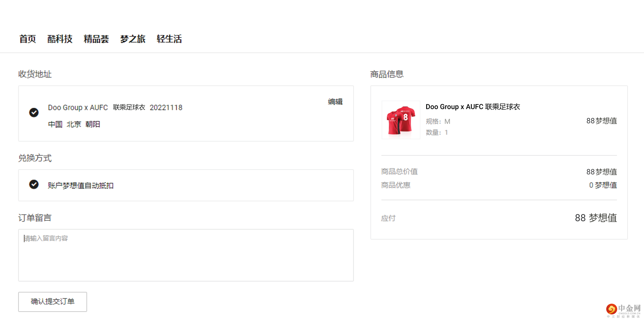Image resolution: width=644 pixels, height=321 pixels.
Task: Toggle the 账户梦想值自动抵扣 check circle
Action: 34,184
